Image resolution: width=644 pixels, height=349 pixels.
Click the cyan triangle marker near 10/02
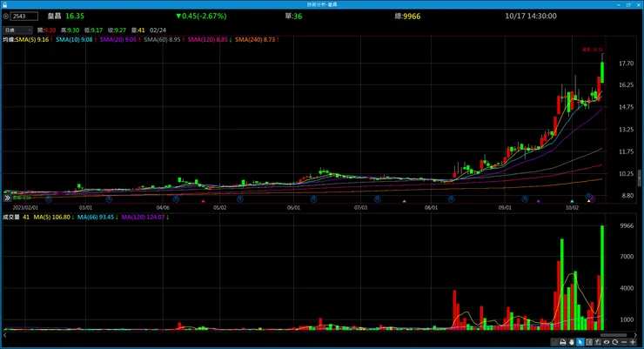[x=572, y=201]
